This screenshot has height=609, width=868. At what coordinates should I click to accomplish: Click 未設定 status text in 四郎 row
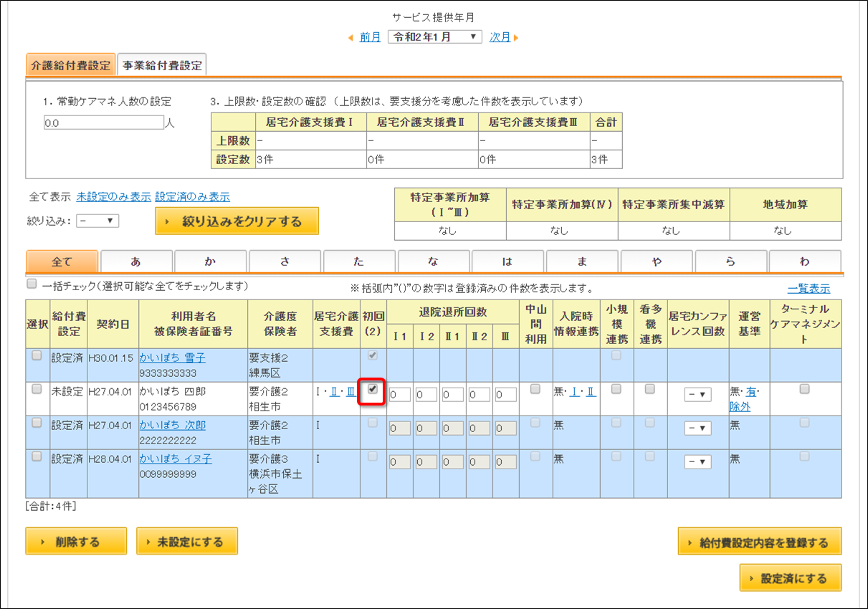pos(67,391)
